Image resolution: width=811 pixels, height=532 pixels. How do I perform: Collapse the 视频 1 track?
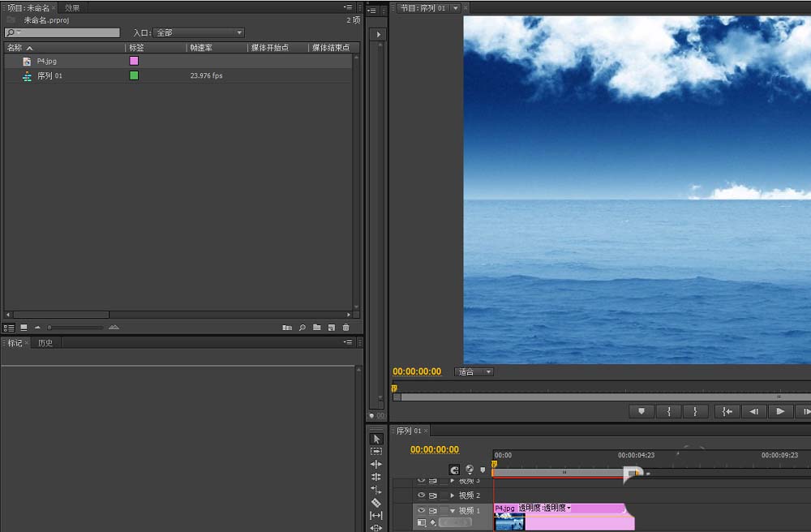point(453,511)
